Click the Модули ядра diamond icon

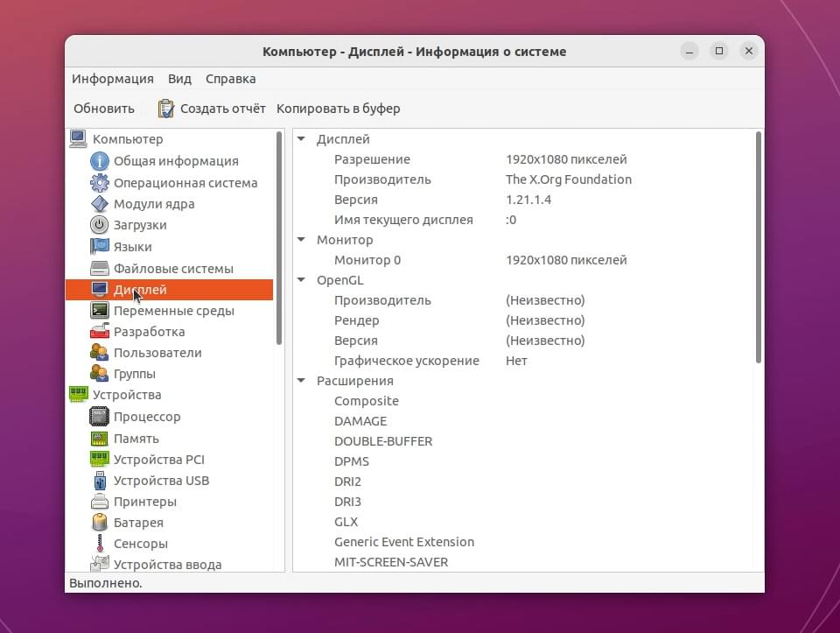(x=100, y=204)
